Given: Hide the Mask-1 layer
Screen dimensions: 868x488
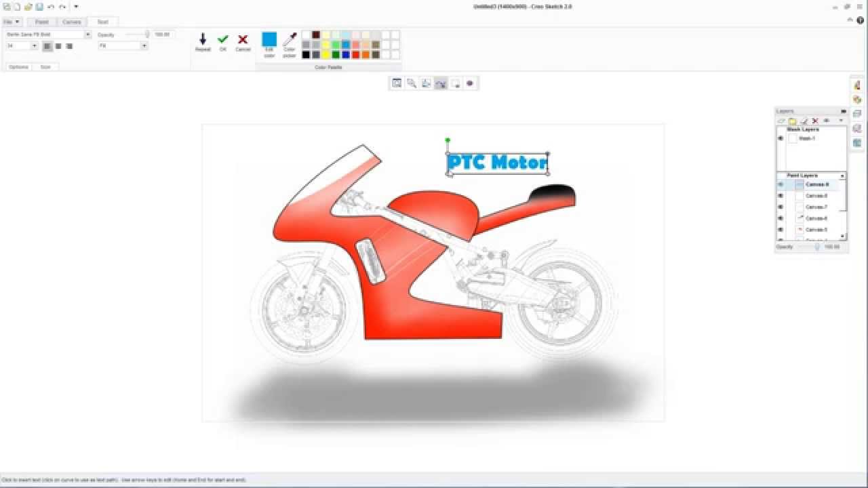Looking at the screenshot, I should point(781,138).
